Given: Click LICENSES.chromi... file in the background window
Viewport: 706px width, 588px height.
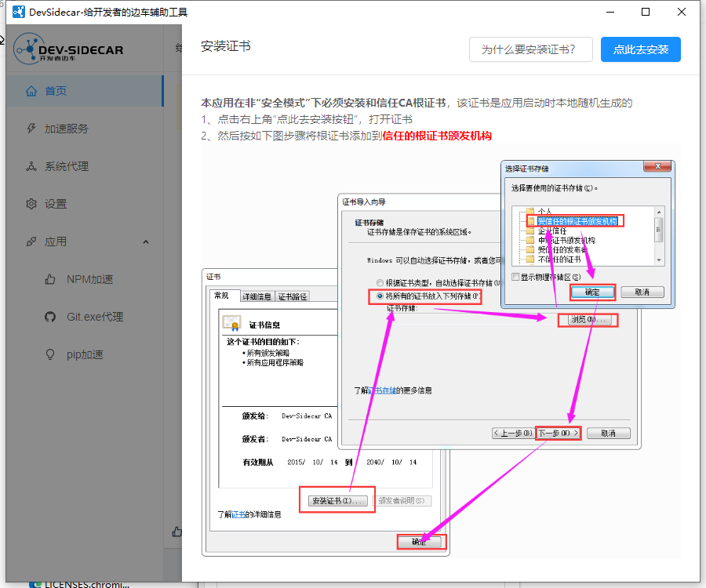Looking at the screenshot, I should point(80,584).
